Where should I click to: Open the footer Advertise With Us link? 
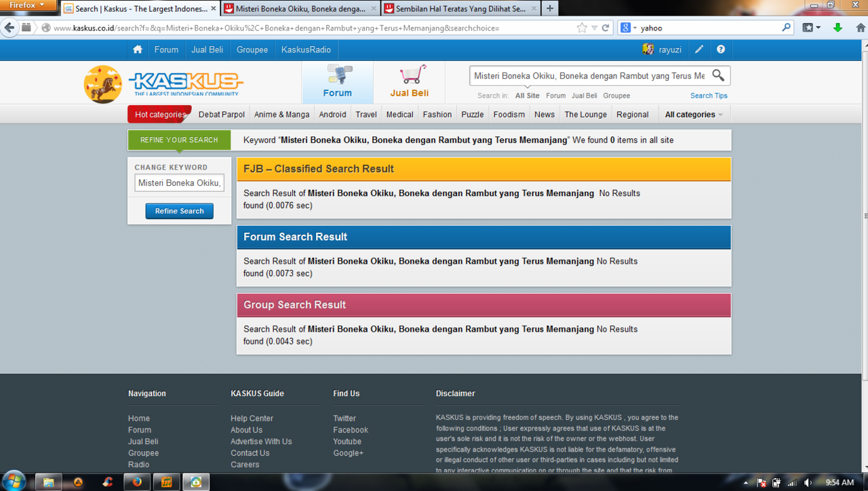261,441
